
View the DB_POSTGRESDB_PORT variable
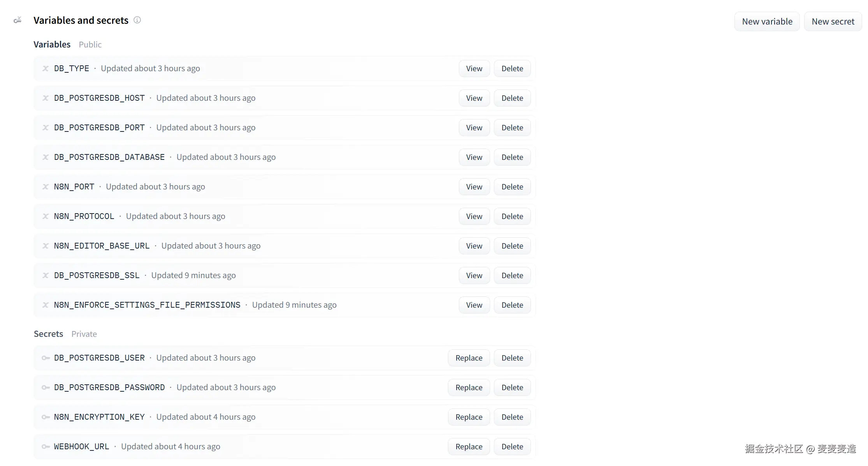[x=474, y=128]
